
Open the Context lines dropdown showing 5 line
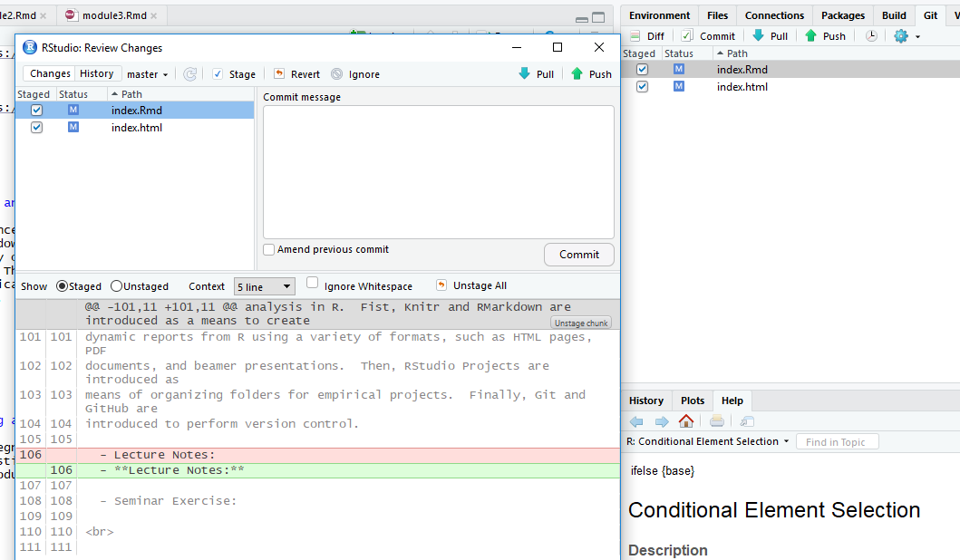(x=265, y=286)
